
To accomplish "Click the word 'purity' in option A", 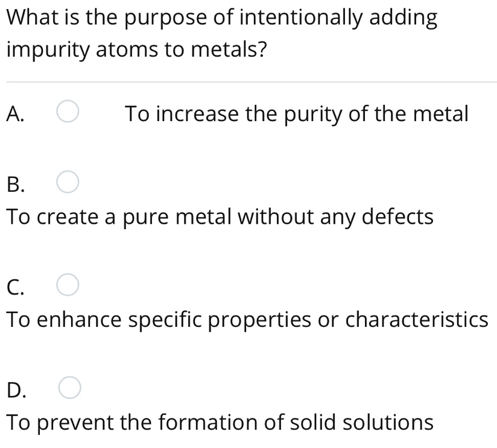I will pyautogui.click(x=312, y=115).
